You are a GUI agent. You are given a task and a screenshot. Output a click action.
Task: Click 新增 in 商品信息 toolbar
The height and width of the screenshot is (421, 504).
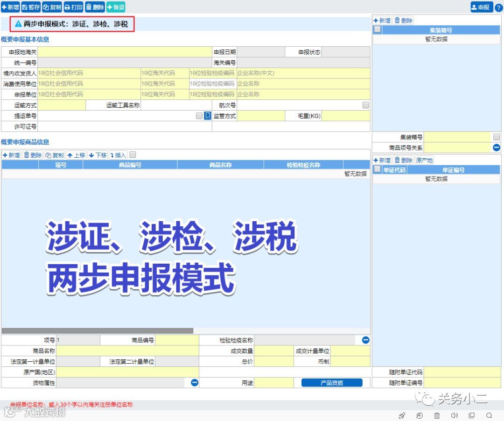(x=11, y=155)
